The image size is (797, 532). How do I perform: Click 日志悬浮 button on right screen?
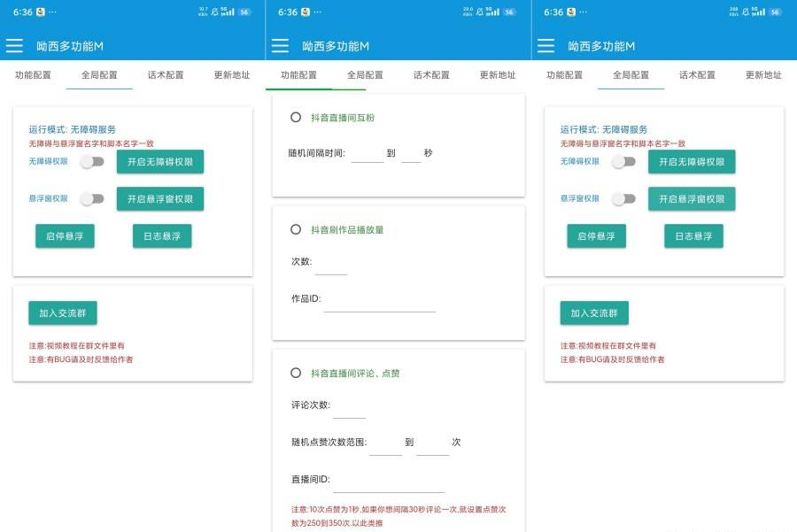pyautogui.click(x=693, y=235)
